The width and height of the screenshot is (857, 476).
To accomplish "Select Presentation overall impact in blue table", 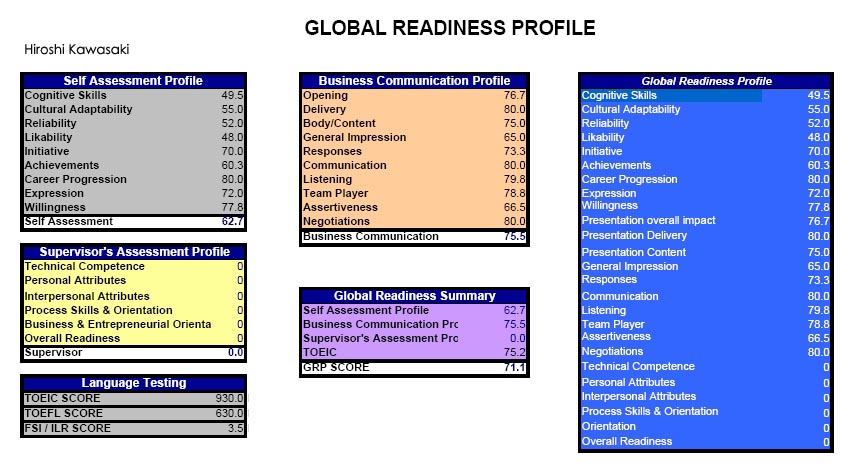I will [648, 220].
